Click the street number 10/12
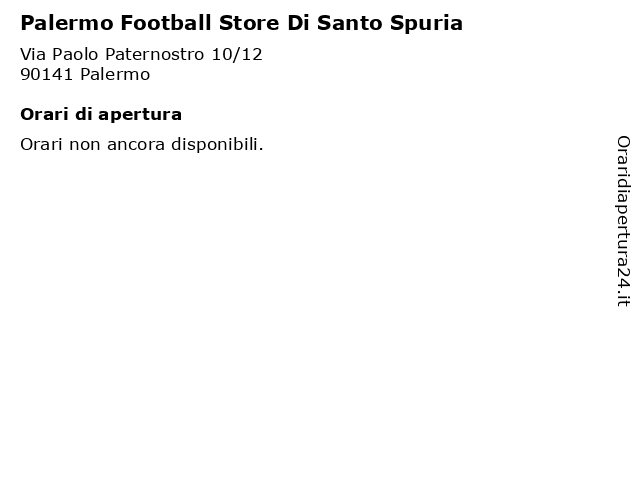The width and height of the screenshot is (640, 480). (x=237, y=54)
